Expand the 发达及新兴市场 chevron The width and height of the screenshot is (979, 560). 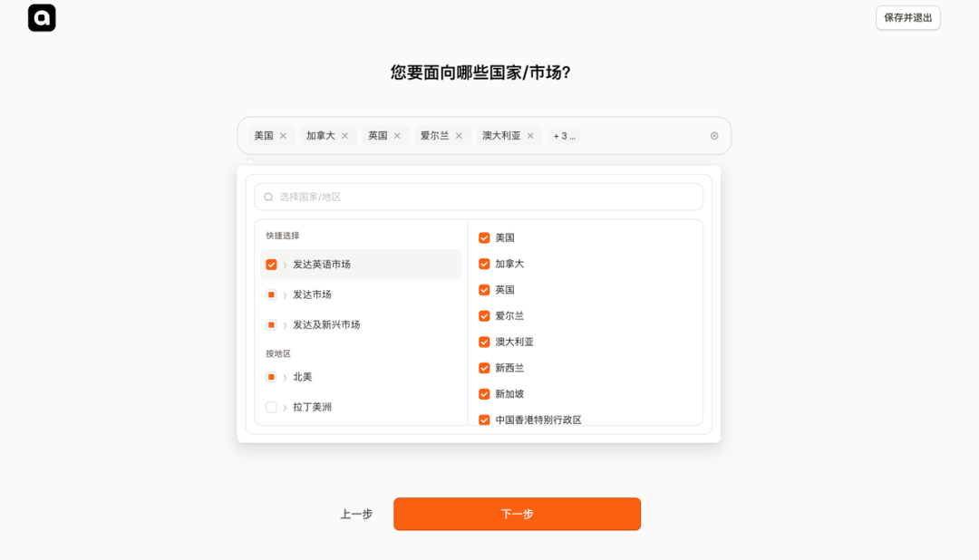285,324
